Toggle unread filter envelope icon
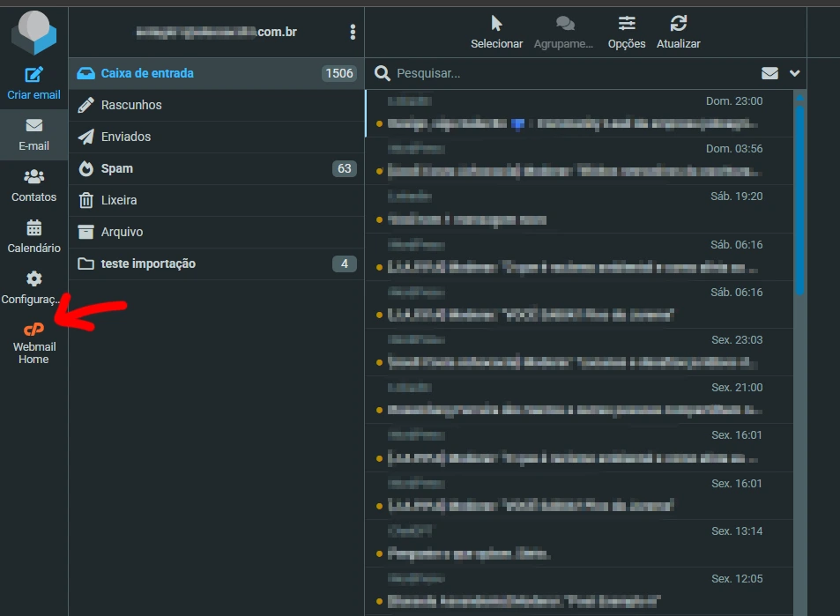840x616 pixels. [x=769, y=73]
